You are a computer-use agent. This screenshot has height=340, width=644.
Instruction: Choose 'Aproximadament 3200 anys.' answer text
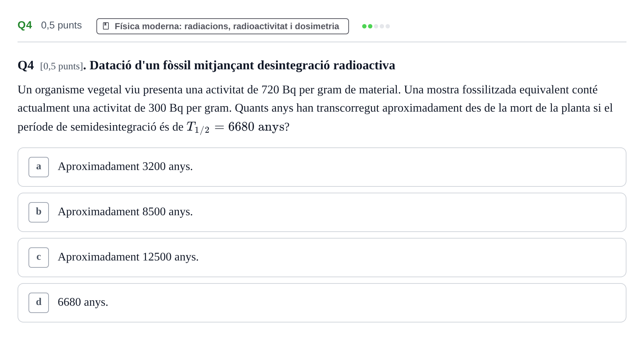click(x=125, y=166)
